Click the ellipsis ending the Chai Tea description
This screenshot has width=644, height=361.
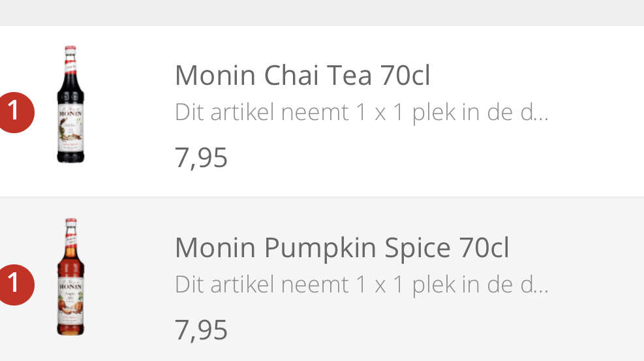[x=541, y=119]
